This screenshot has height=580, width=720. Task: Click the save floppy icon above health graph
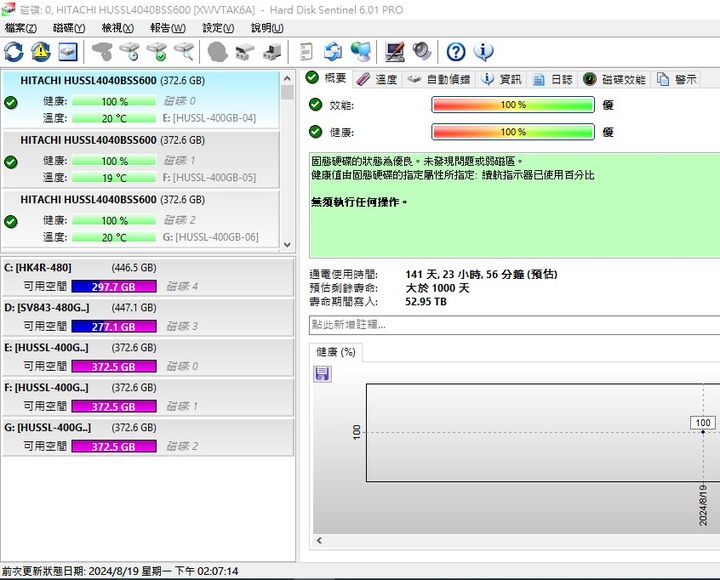322,374
